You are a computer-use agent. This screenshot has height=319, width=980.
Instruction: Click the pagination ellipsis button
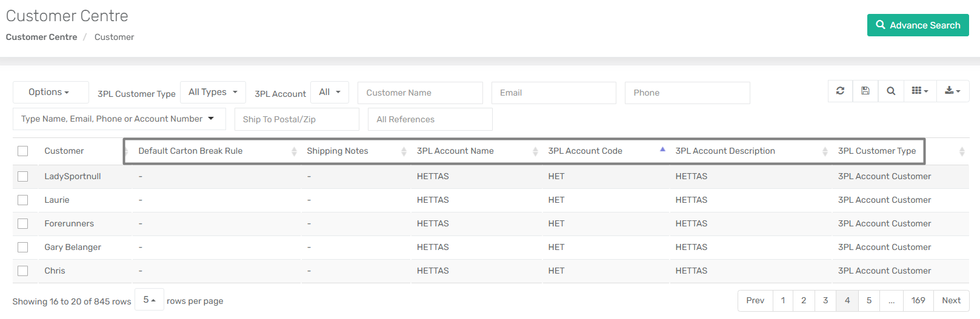pos(892,300)
